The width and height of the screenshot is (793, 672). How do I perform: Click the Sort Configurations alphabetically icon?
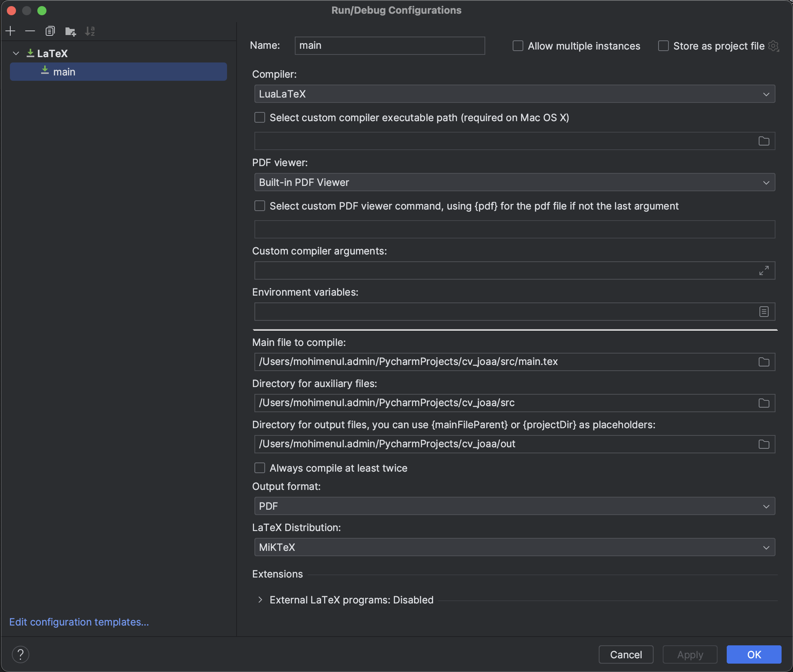point(90,31)
